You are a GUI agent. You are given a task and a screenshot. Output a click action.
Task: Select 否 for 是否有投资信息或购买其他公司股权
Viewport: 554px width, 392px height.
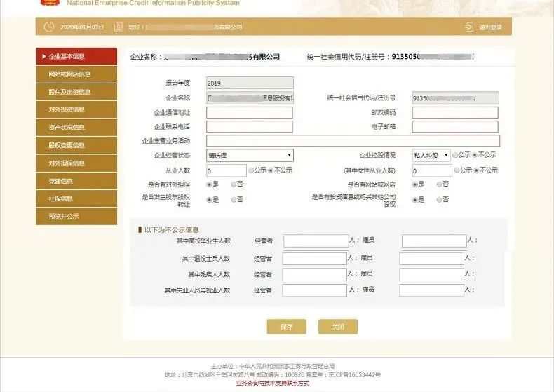pos(439,200)
